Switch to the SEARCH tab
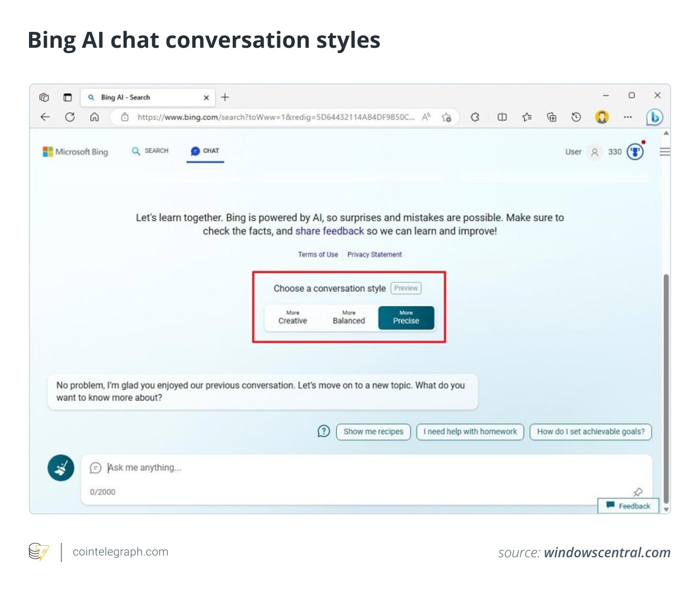 [x=150, y=151]
